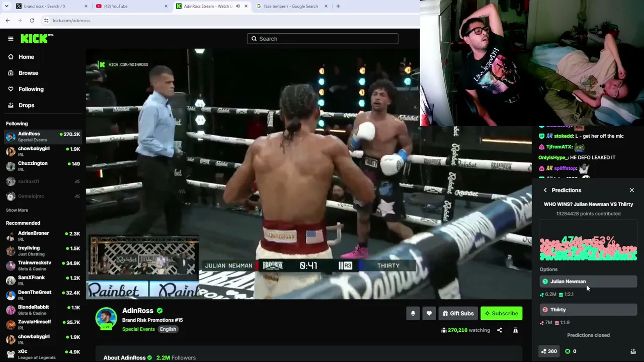644x362 pixels.
Task: Close the brand rissk X tab
Action: 86,6
